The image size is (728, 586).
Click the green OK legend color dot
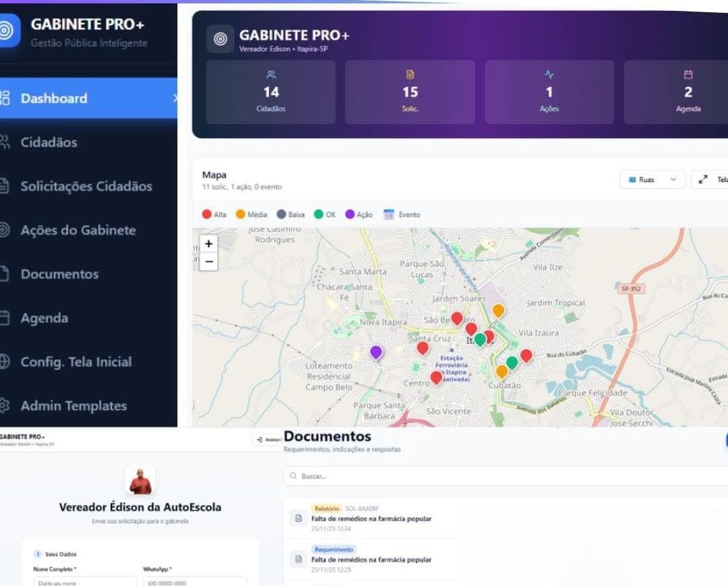(x=319, y=214)
